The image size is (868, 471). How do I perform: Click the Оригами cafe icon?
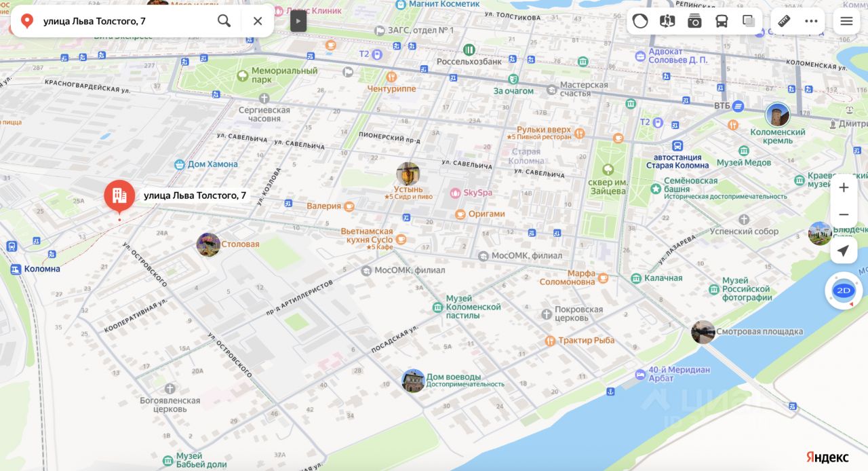point(460,214)
